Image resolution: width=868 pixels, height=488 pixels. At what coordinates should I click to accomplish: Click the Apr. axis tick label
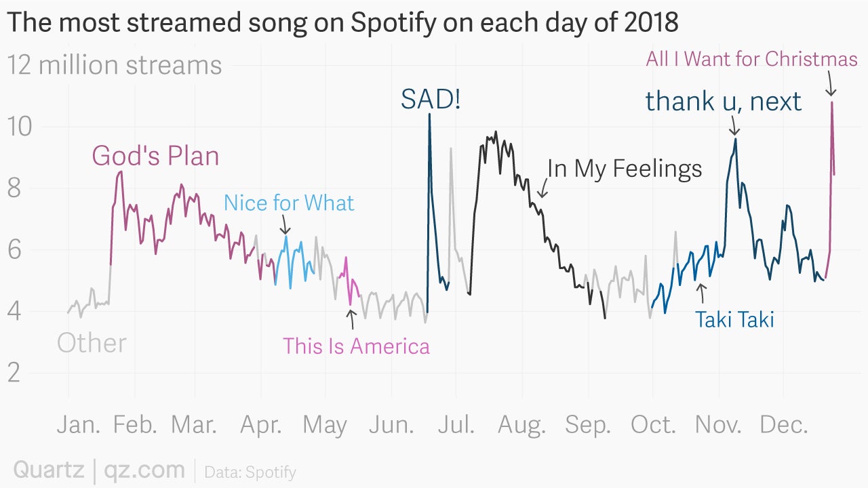(261, 425)
